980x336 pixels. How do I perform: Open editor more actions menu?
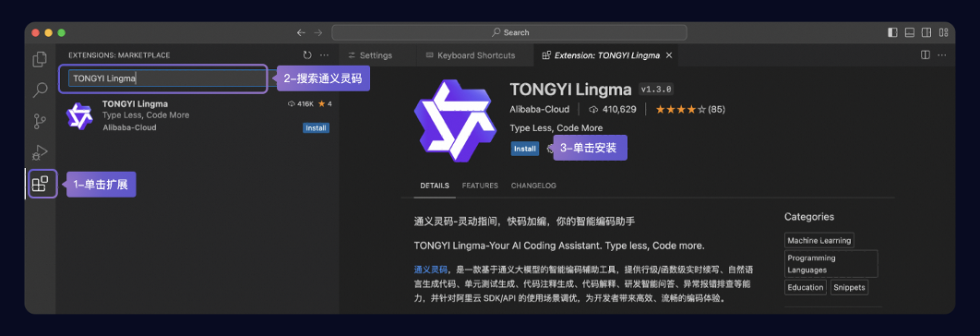tap(942, 55)
